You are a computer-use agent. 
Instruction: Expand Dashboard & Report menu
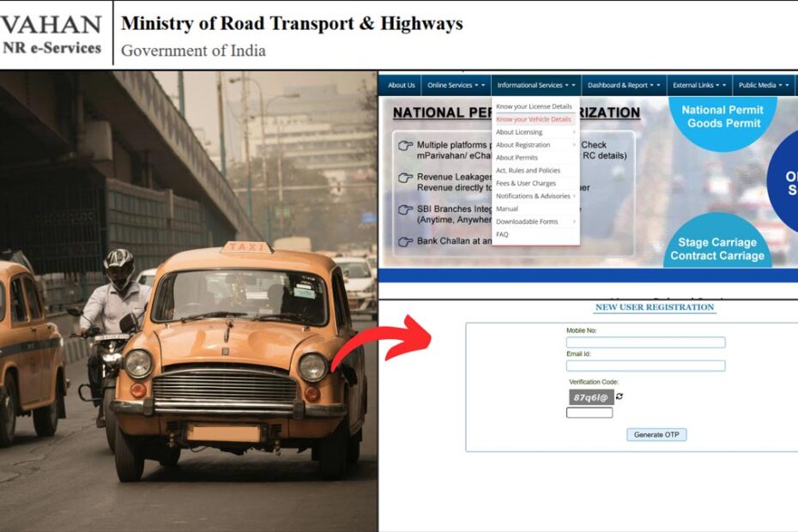624,86
